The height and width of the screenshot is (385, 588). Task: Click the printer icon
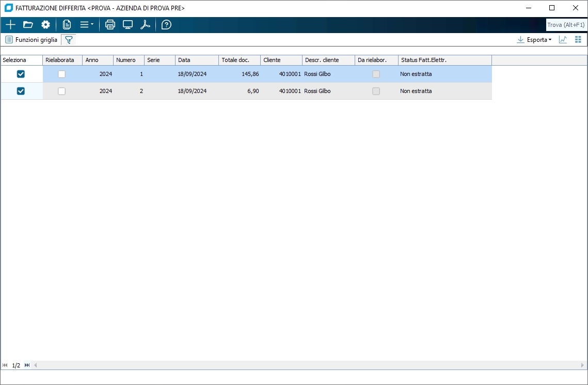tap(110, 25)
